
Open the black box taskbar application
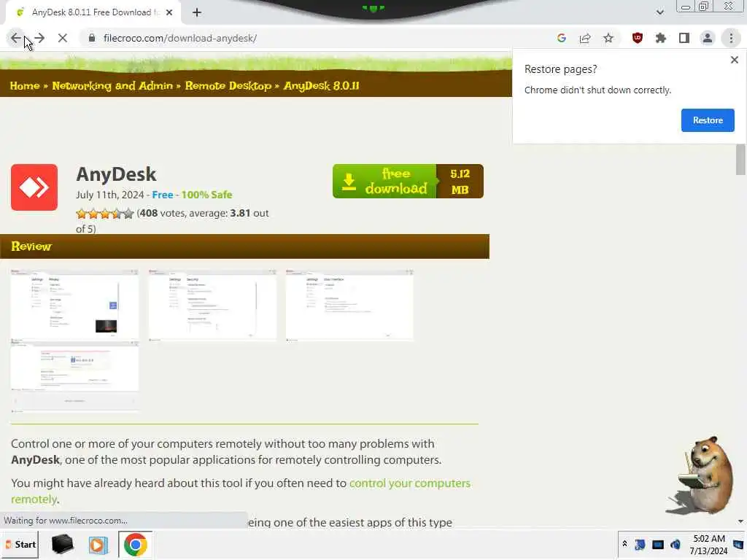tap(63, 545)
